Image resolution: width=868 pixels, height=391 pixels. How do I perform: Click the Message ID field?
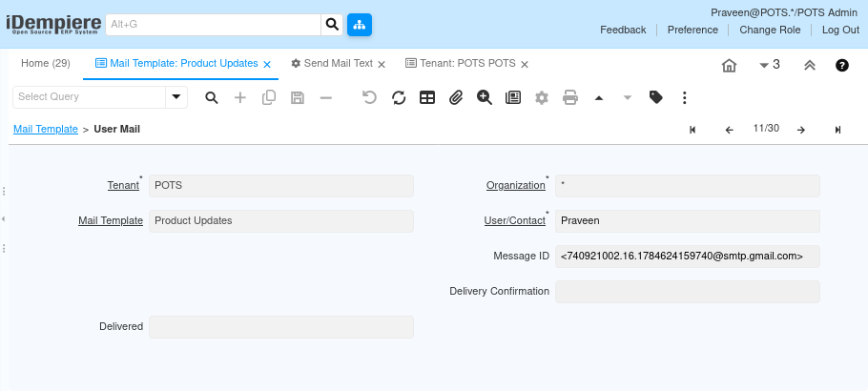688,257
